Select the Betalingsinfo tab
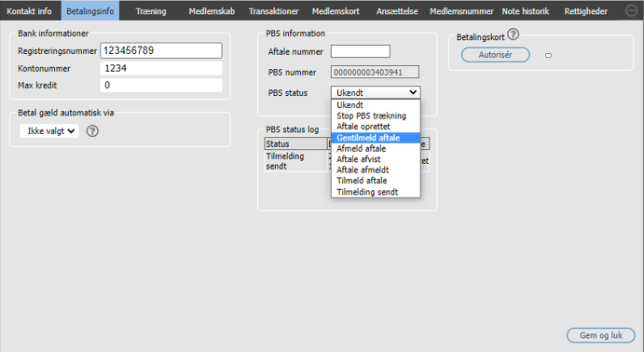 90,11
